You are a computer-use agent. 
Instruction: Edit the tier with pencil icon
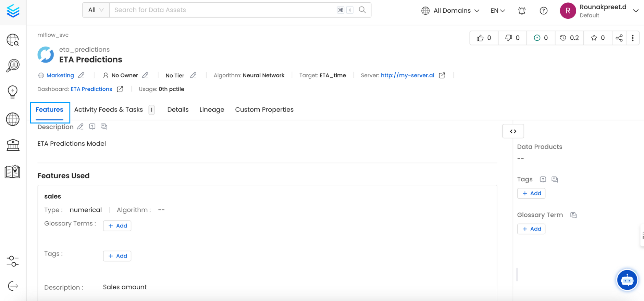click(x=193, y=75)
